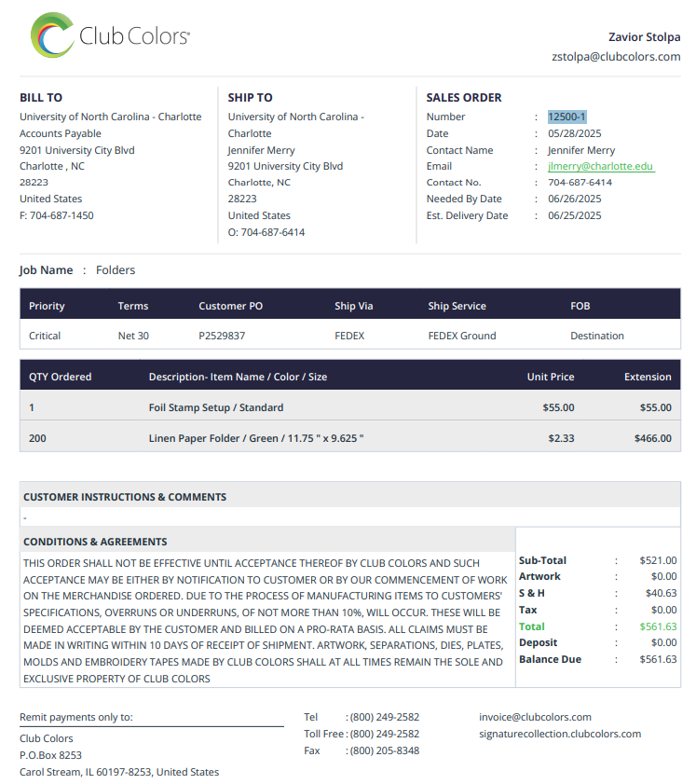Select the order date 05/28/2025
696x784 pixels.
pyautogui.click(x=575, y=133)
